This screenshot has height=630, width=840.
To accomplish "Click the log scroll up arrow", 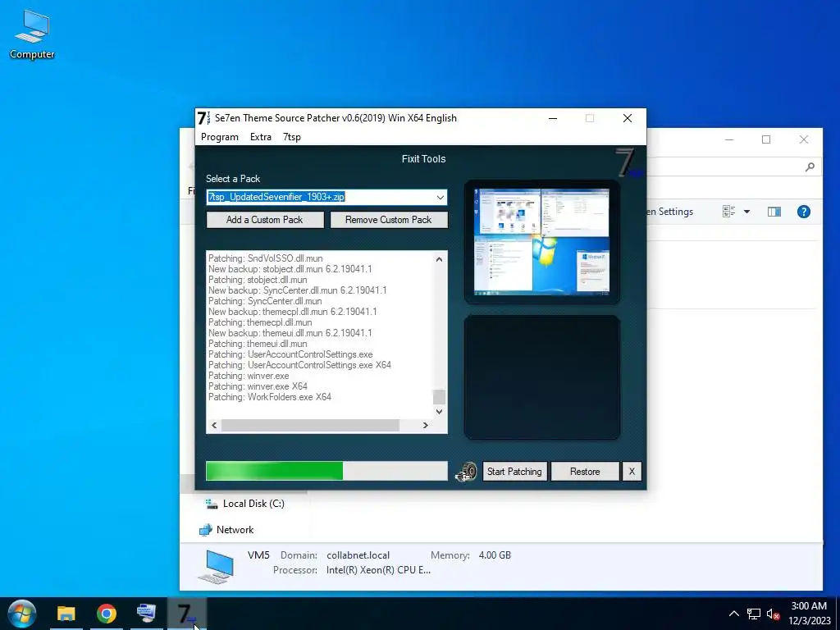I will pyautogui.click(x=440, y=259).
